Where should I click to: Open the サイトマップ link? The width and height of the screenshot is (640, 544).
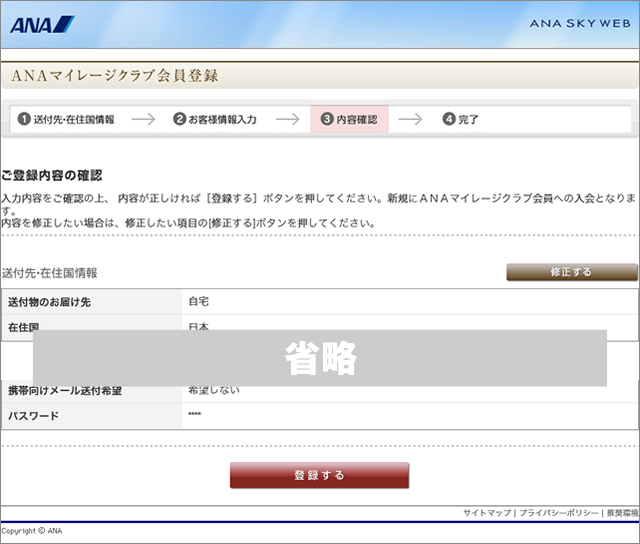(x=487, y=513)
